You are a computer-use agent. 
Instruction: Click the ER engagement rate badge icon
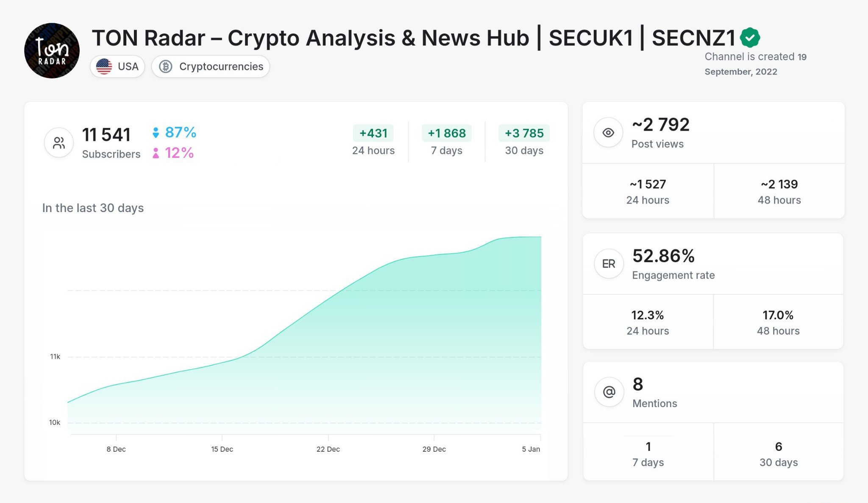pyautogui.click(x=608, y=263)
